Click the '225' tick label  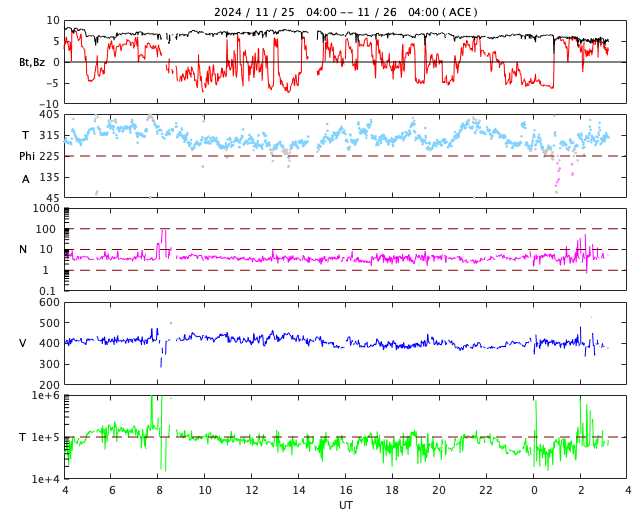coord(49,156)
